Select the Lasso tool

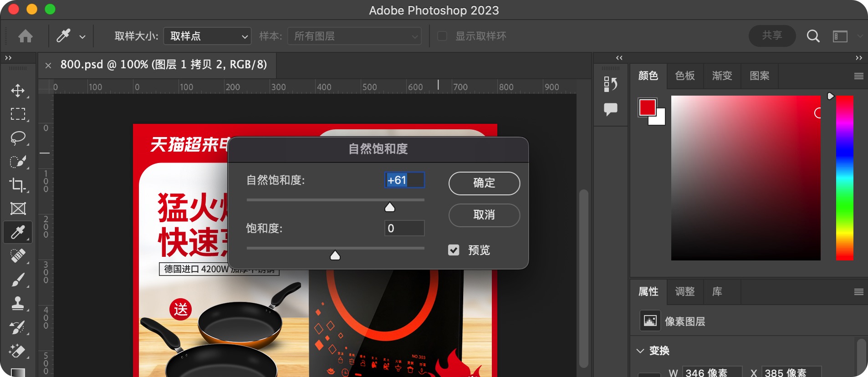pos(18,138)
